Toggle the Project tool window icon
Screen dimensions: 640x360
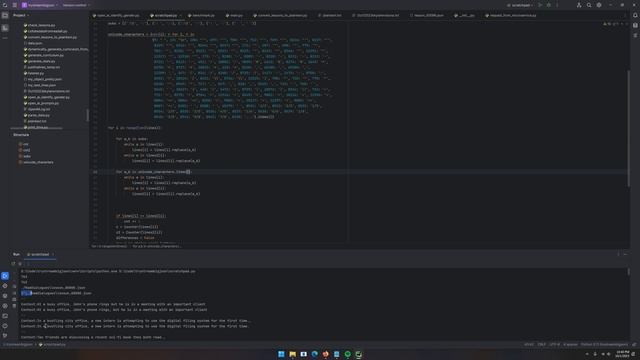5,15
